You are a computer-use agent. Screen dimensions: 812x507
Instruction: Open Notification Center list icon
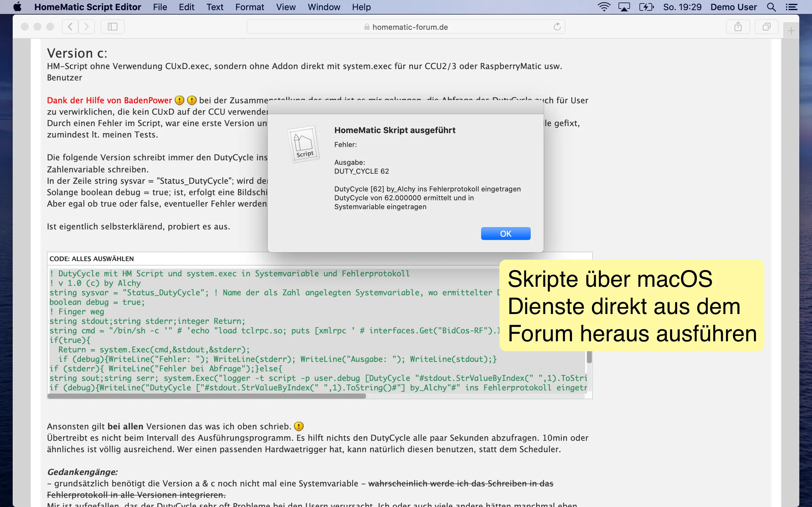(791, 7)
